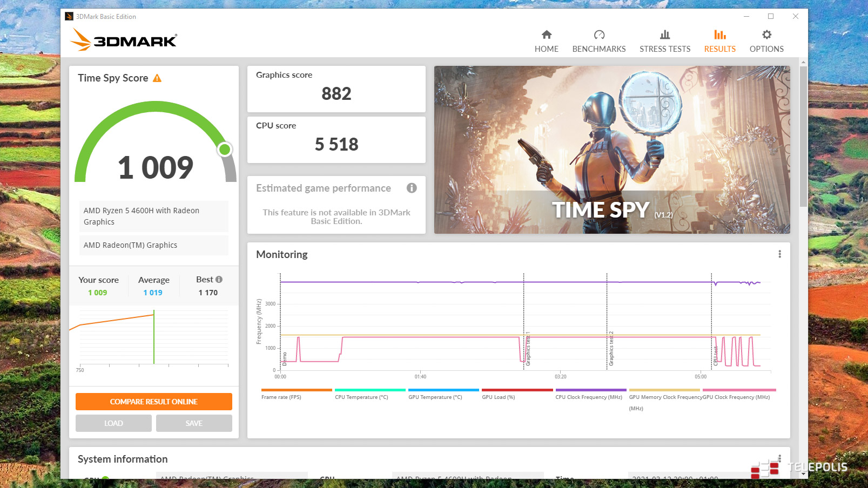Toggle GPU Load (%) legend series
Screen dimensions: 868x488
point(498,397)
